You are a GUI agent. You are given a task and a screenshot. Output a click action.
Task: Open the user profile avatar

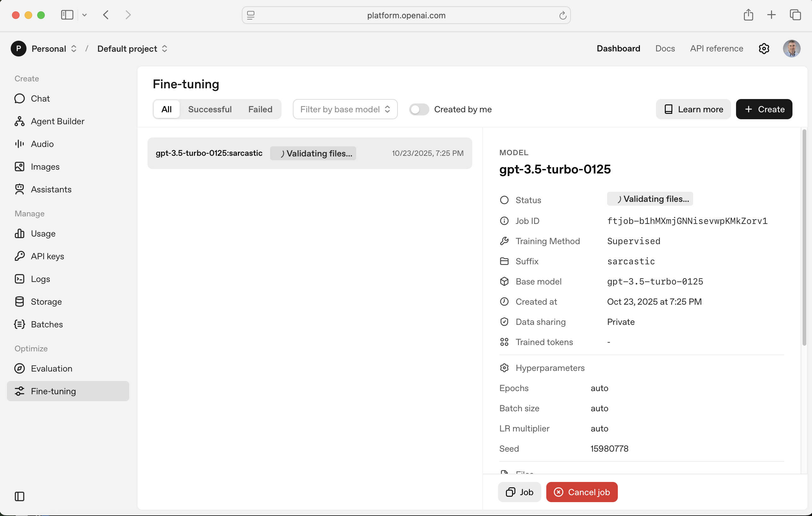click(791, 49)
